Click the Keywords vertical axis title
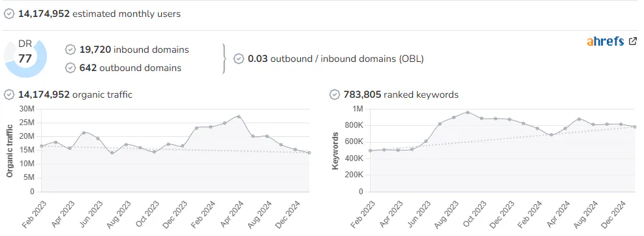Image resolution: width=644 pixels, height=236 pixels. tap(335, 151)
